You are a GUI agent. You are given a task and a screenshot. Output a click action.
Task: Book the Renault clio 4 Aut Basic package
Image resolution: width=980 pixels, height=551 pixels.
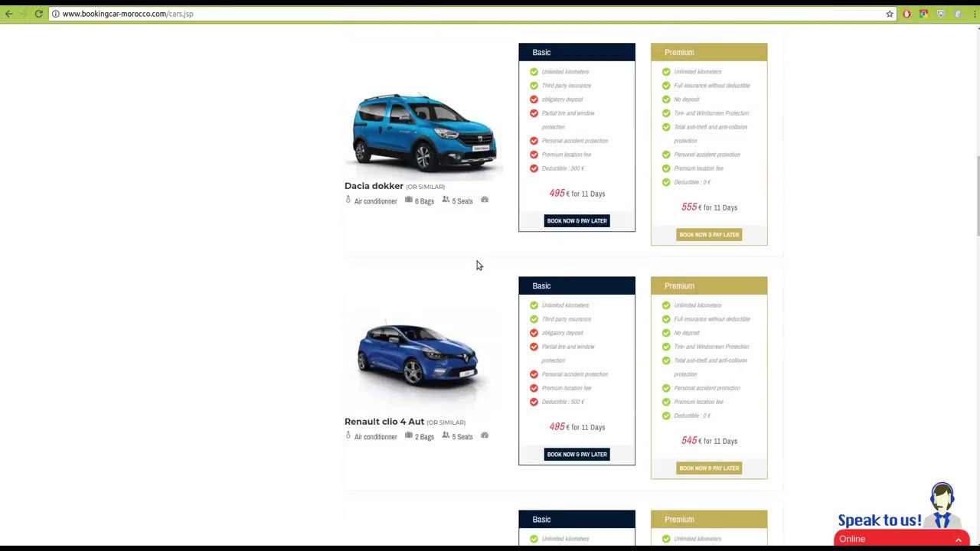577,454
